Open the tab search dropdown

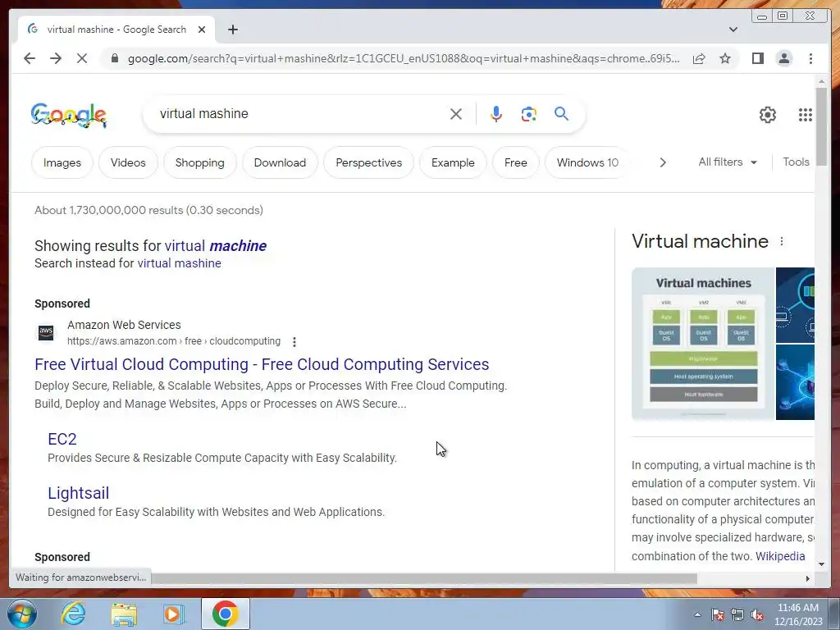pyautogui.click(x=733, y=30)
